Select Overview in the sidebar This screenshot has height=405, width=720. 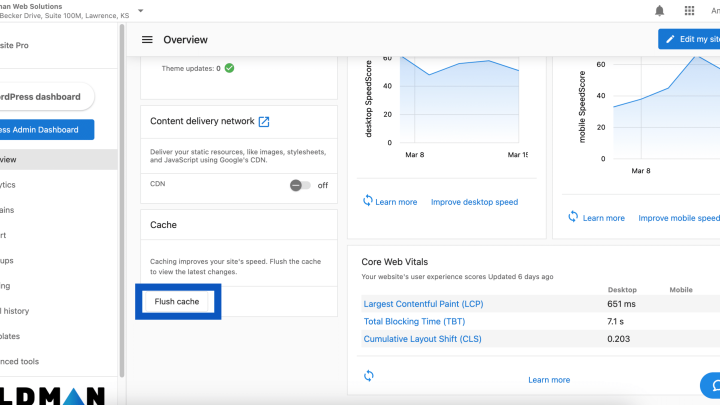tap(58, 159)
